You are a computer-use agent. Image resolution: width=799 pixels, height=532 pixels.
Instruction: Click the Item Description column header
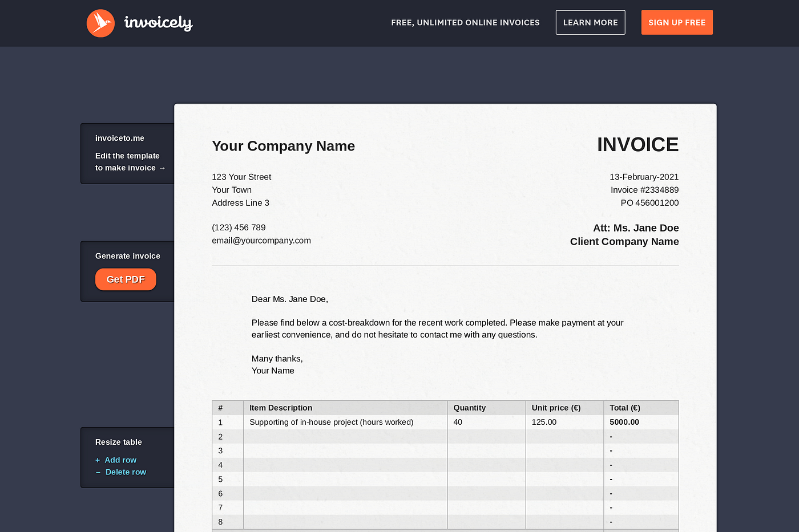[345, 408]
